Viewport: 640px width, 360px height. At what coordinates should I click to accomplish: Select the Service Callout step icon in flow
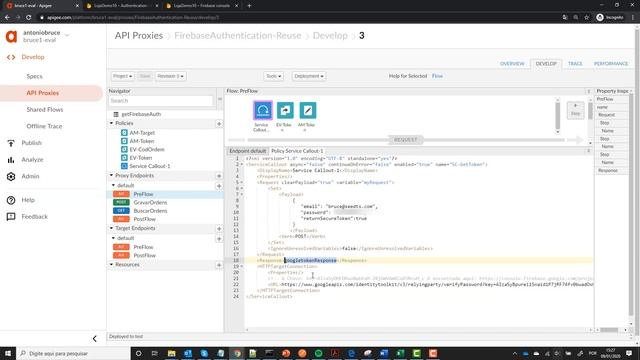[x=263, y=110]
